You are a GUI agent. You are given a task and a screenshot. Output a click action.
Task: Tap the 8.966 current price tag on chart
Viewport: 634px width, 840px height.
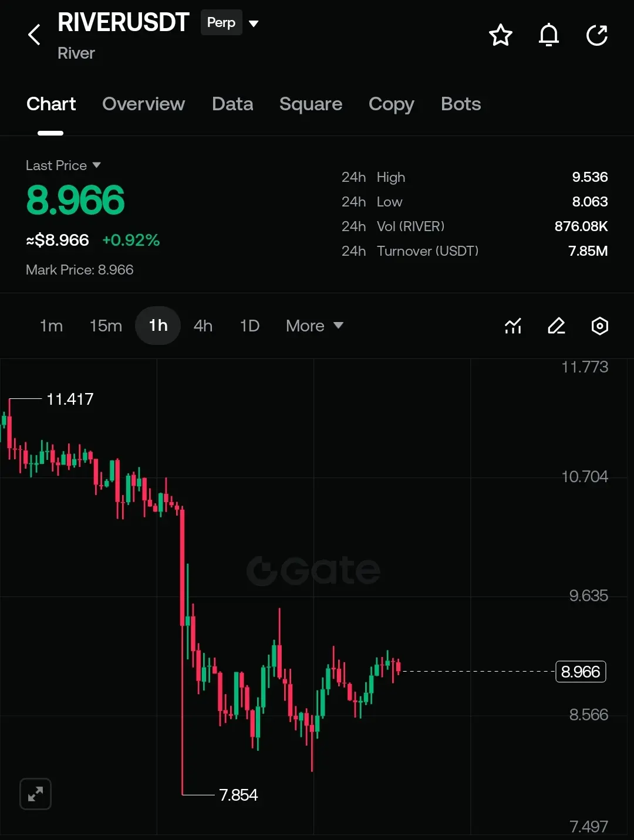pyautogui.click(x=581, y=671)
